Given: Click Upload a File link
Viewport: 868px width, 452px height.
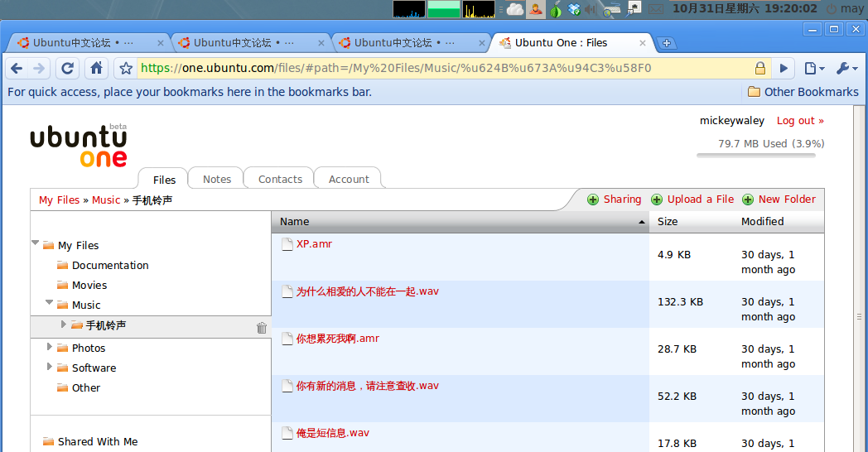Looking at the screenshot, I should [x=700, y=200].
